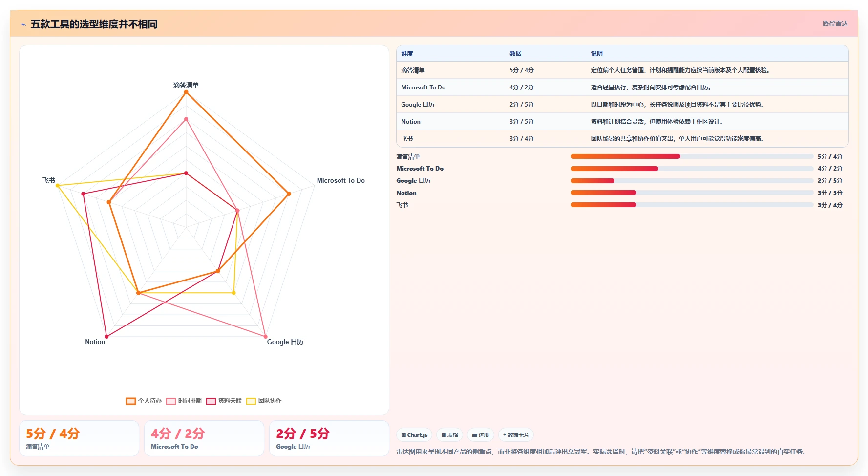
Task: Toggle the 资料关联 legend swatch
Action: 211,401
